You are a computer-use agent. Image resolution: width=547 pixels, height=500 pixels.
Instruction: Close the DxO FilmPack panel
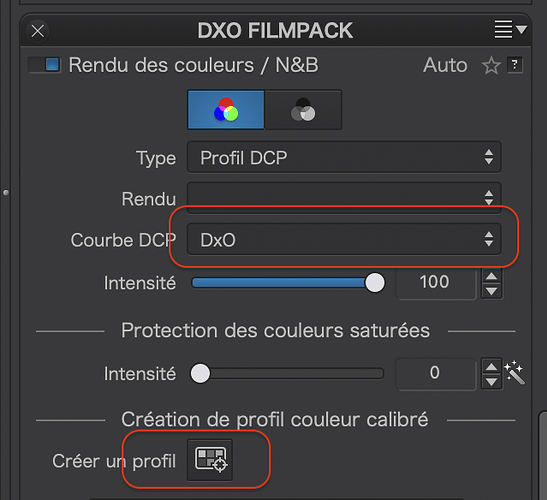38,31
